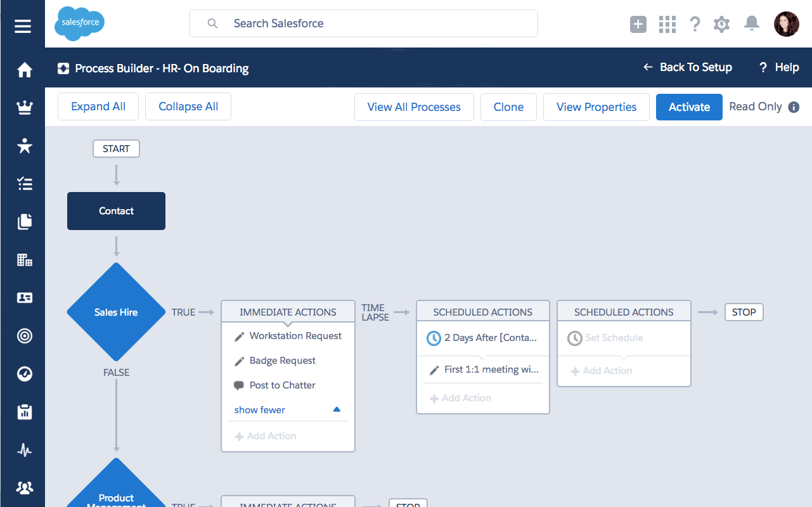
Task: Click Set Schedule text
Action: (x=614, y=338)
